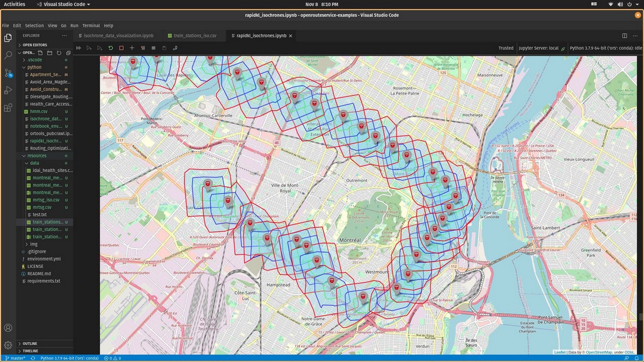The image size is (644, 362).
Task: Restart the Jupyter kernel
Action: click(x=111, y=48)
